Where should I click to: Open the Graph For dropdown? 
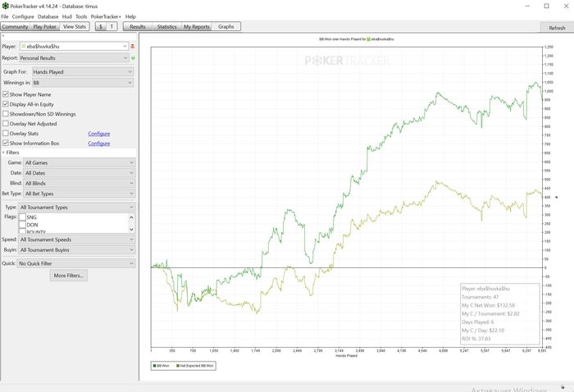point(83,72)
